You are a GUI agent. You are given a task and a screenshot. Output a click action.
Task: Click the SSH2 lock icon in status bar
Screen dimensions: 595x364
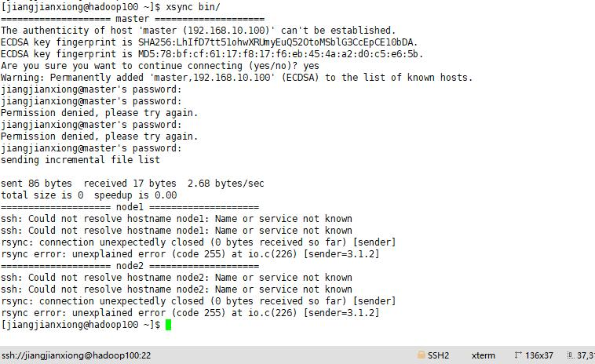point(422,355)
